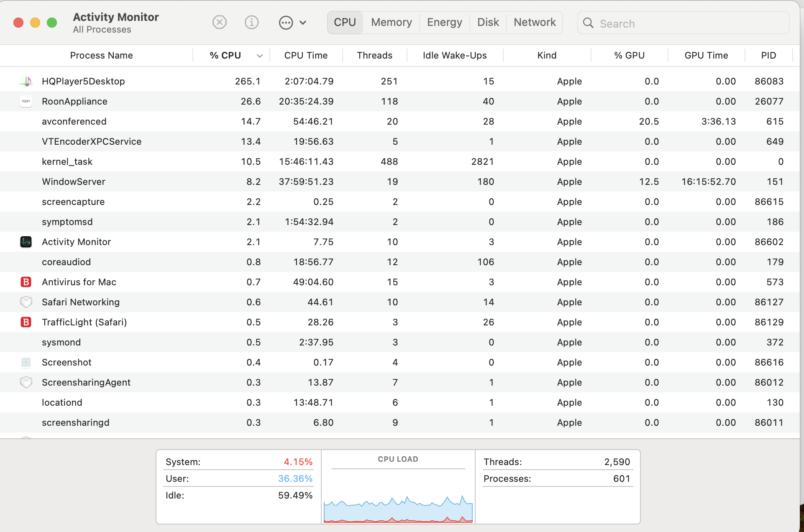804x532 pixels.
Task: Click the ScreensharingAgent shield icon
Action: coord(26,382)
